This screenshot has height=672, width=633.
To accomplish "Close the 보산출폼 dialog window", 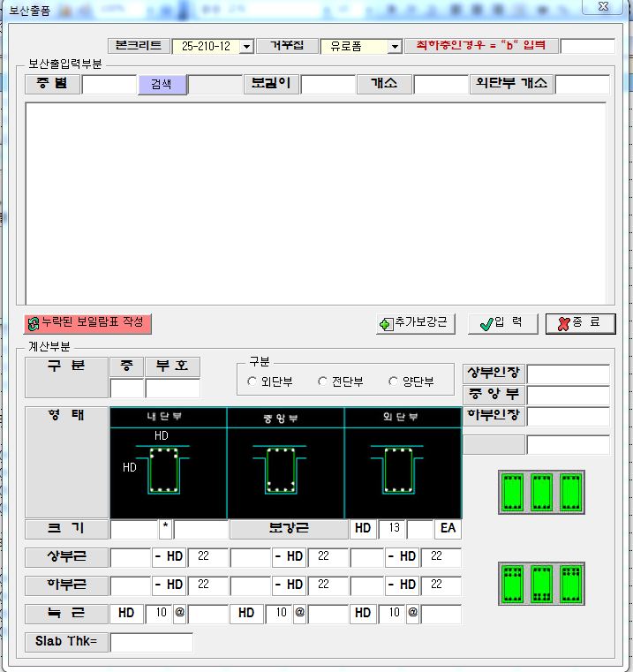I will pyautogui.click(x=603, y=6).
